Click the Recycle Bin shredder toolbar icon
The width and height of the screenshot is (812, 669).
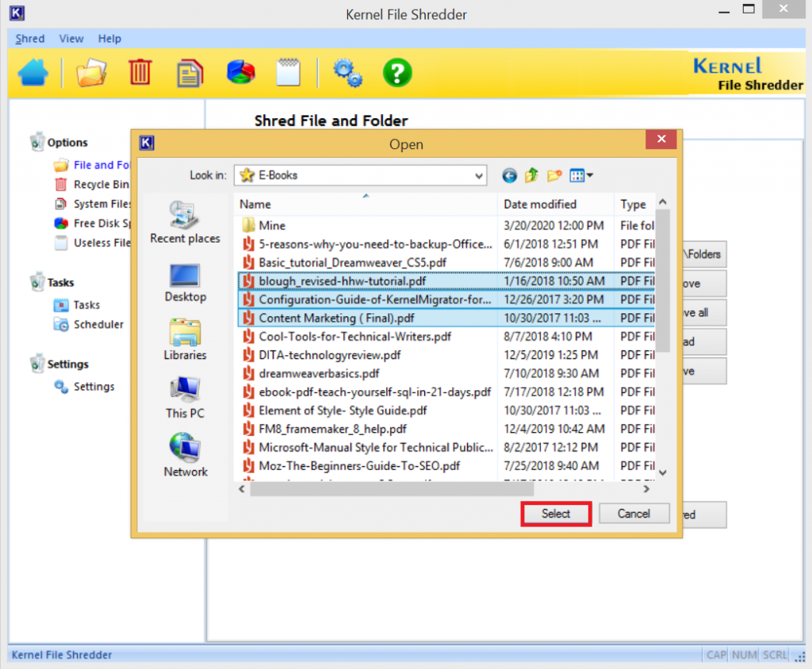[141, 72]
